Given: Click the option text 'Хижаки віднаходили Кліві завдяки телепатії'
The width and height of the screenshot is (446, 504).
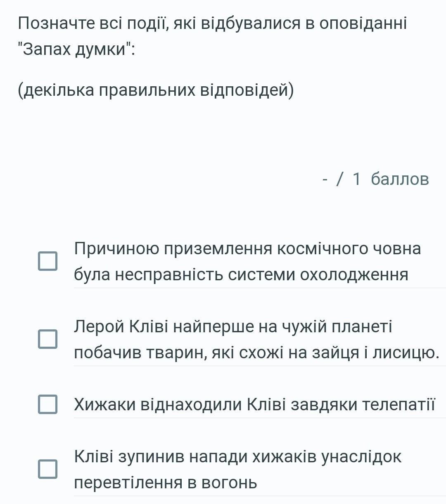Looking at the screenshot, I should (x=254, y=405).
